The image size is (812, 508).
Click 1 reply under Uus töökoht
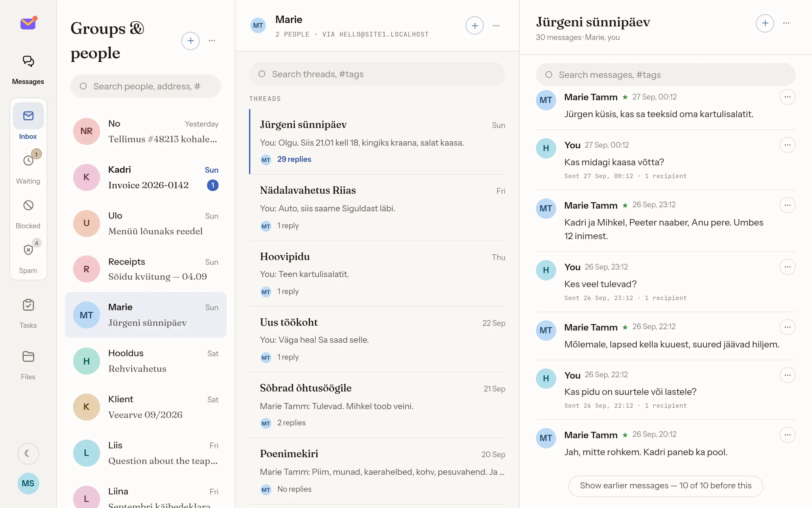[288, 357]
